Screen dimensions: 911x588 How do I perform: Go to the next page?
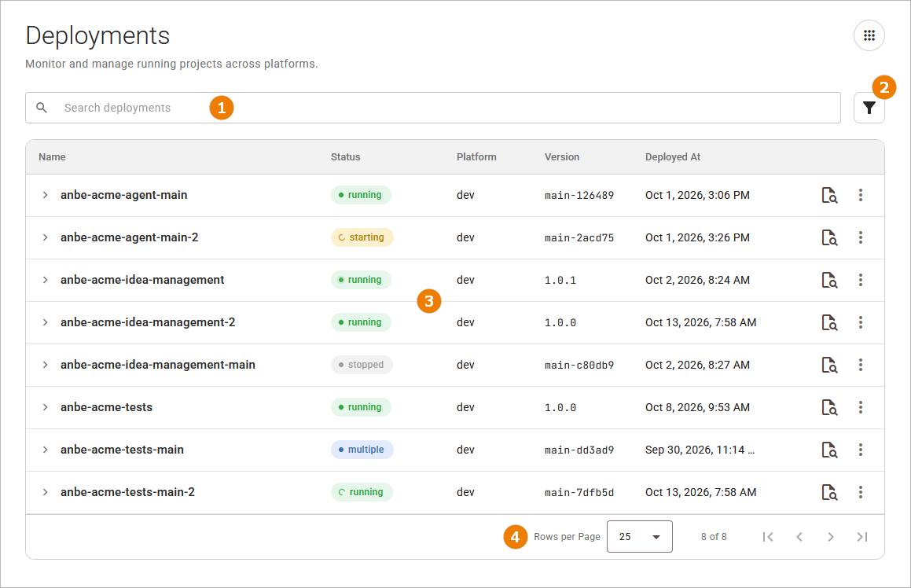831,537
